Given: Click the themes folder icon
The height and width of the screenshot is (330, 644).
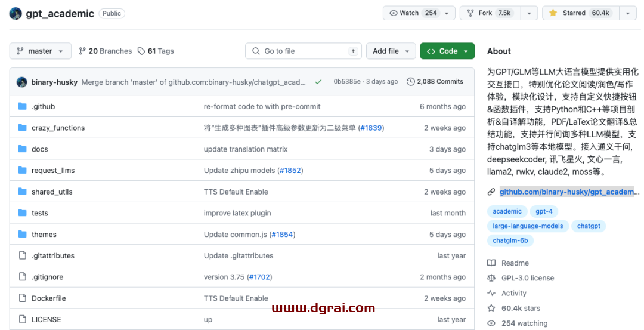Looking at the screenshot, I should 23,235.
